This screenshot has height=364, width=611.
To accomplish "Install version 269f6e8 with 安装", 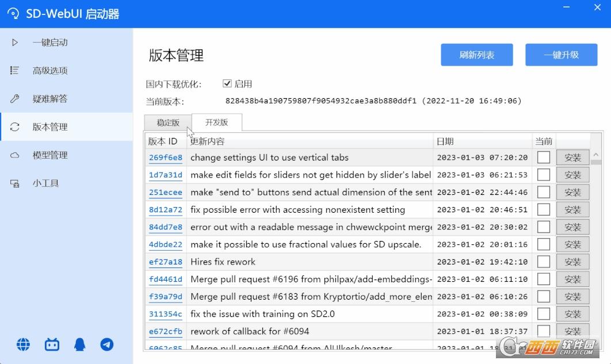I will pyautogui.click(x=572, y=158).
